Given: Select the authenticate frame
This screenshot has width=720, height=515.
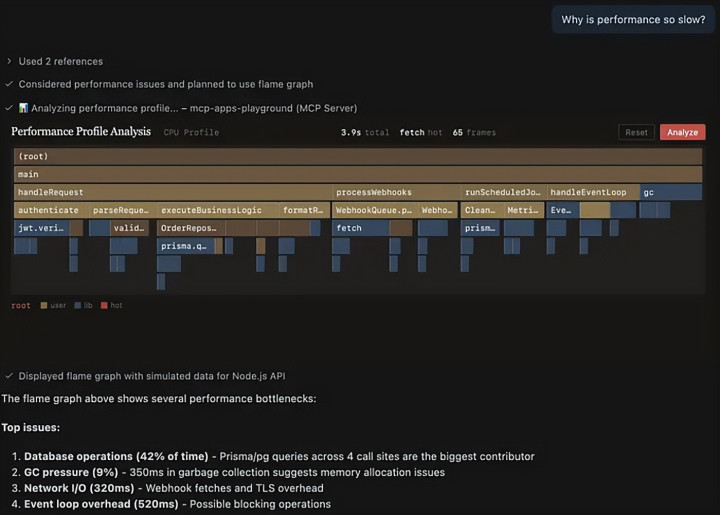Looking at the screenshot, I should tap(50, 210).
